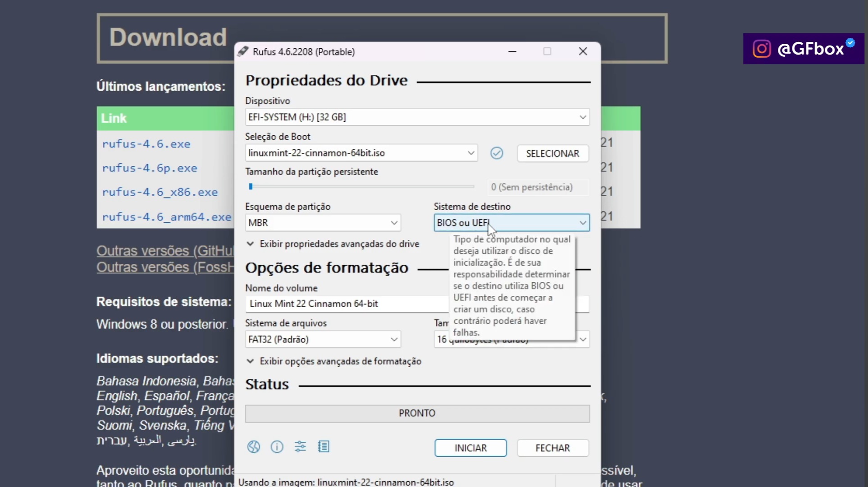Click the Instagram icon in the @GFbox banner
Screen dimensions: 868x487
[762, 48]
